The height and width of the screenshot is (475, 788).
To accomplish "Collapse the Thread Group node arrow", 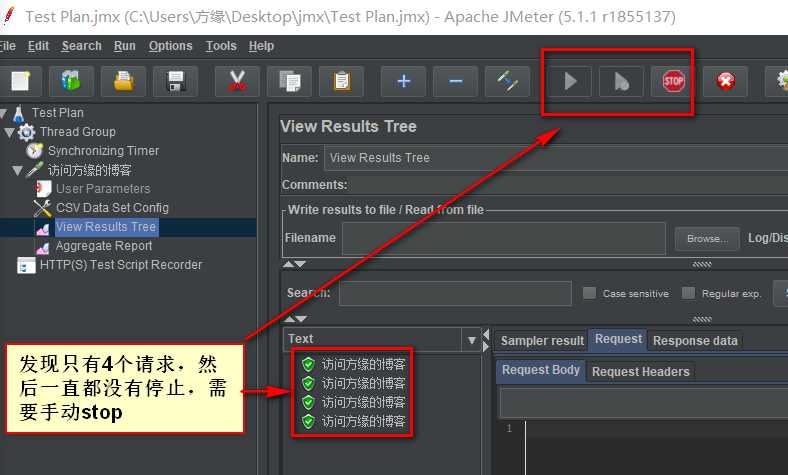I will pyautogui.click(x=10, y=132).
